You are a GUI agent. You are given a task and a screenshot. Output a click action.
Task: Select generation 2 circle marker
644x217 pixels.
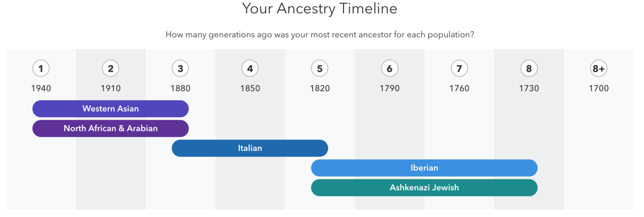pos(111,69)
